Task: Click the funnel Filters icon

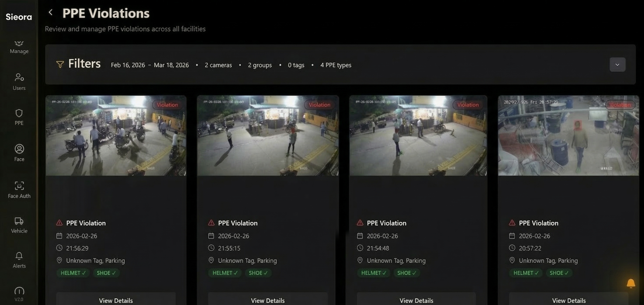Action: point(60,64)
